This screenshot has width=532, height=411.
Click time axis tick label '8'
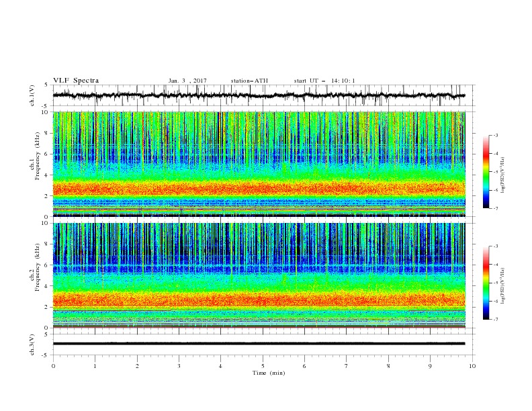(x=388, y=366)
